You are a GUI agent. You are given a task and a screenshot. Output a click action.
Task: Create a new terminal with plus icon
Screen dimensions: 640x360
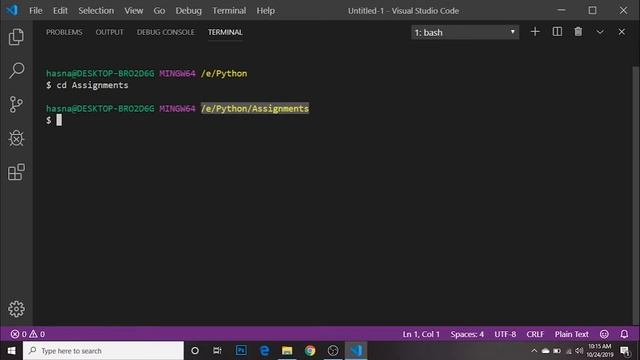[535, 32]
